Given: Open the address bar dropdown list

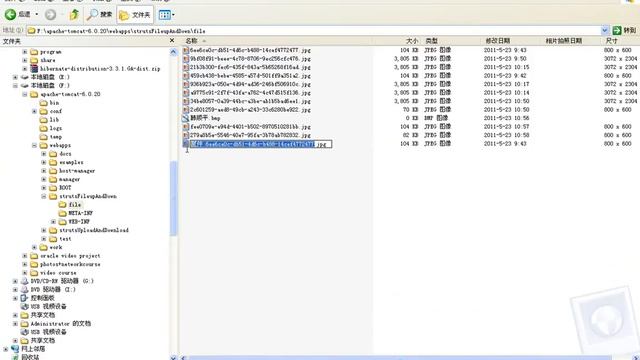Looking at the screenshot, I should (x=605, y=31).
